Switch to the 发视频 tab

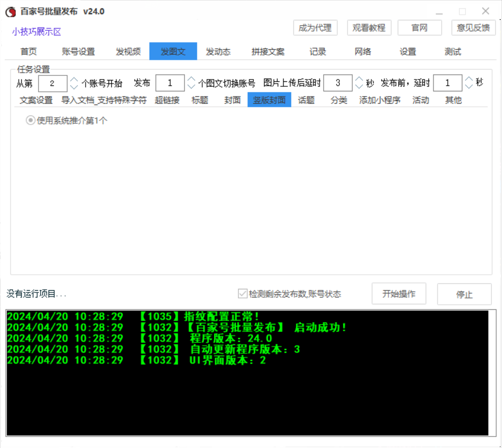(x=128, y=51)
